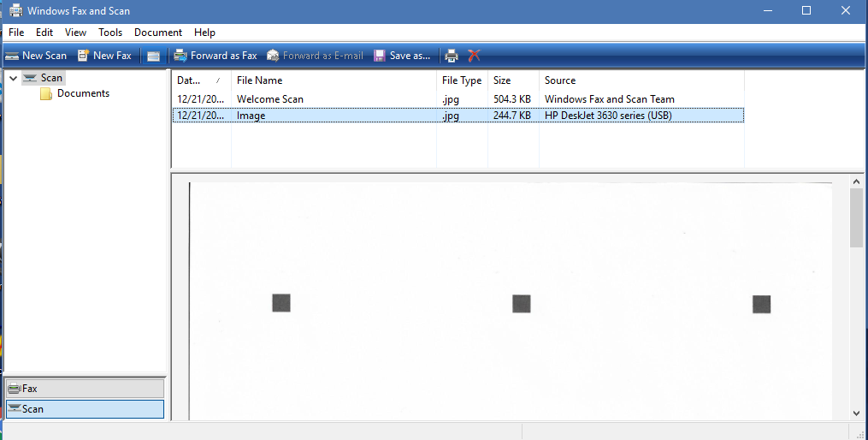The image size is (868, 440).
Task: Click the red X delete icon
Action: [x=474, y=56]
